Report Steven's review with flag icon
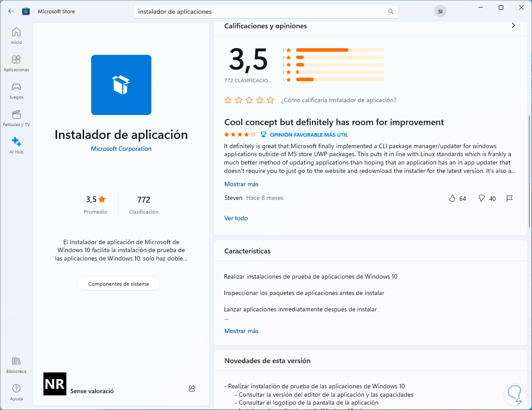The image size is (532, 410). (509, 199)
